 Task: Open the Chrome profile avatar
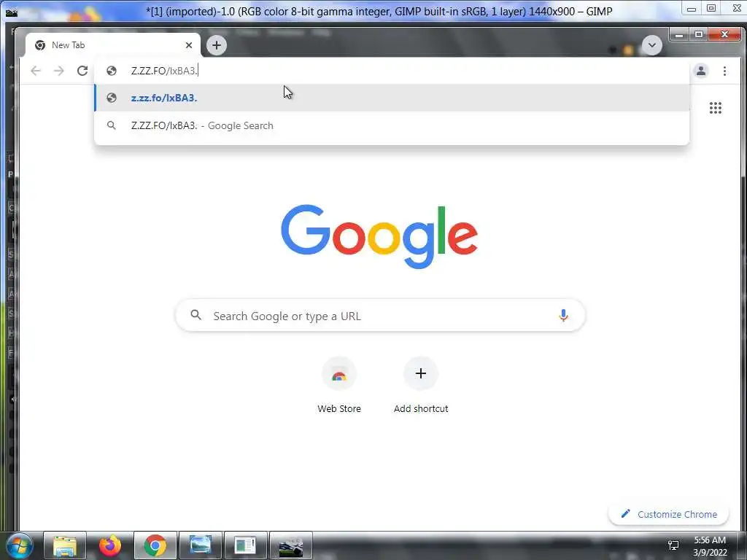701,71
